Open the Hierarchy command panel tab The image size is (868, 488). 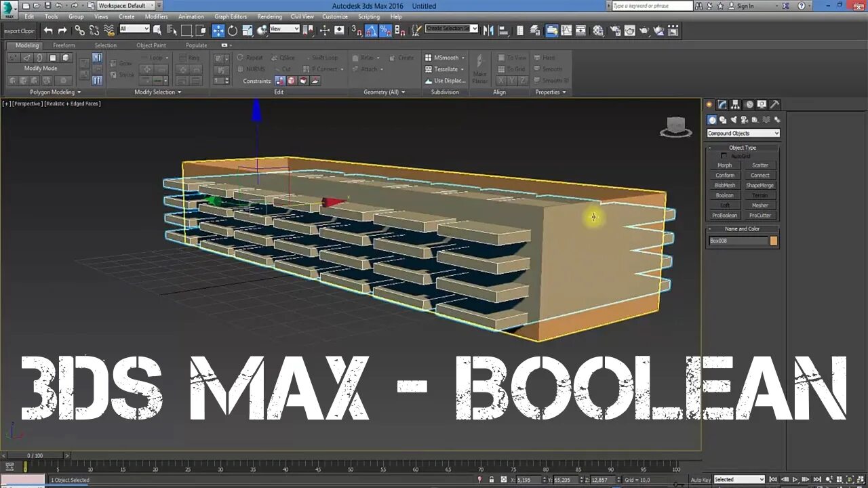736,104
